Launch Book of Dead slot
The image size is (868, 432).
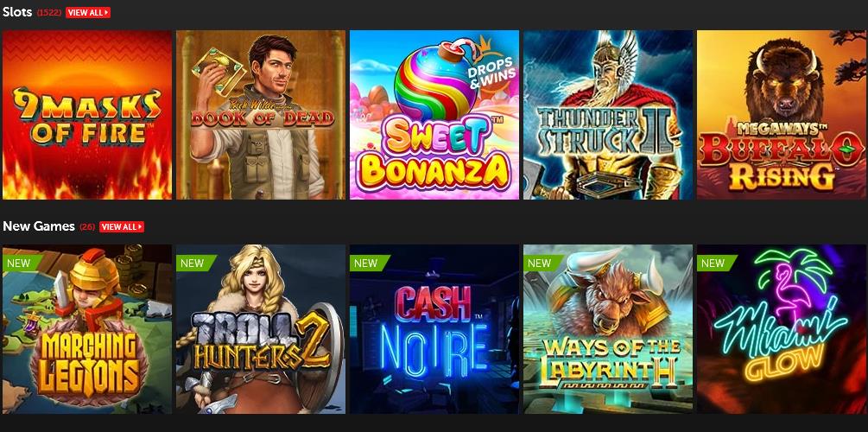261,115
